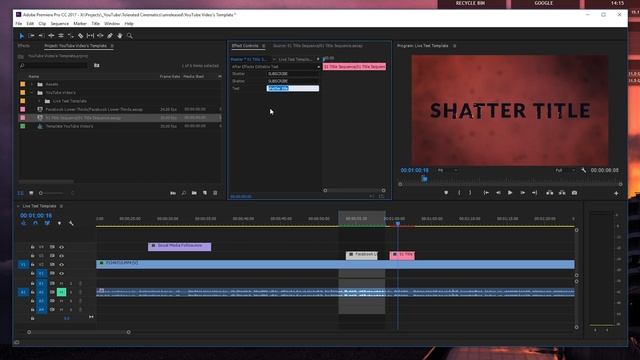Open the Project panel tab menu
The image size is (640, 360).
[x=112, y=46]
